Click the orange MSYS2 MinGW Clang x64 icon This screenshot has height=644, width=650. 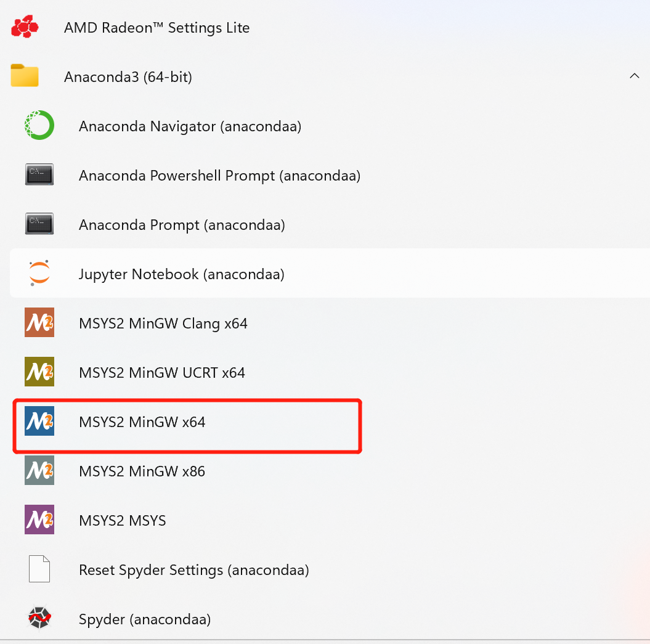point(39,322)
